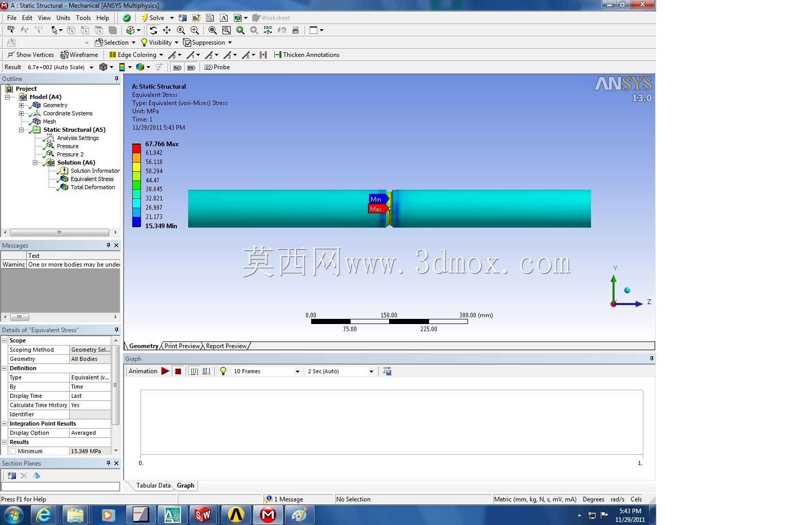Export the animation video file
812x525 pixels.
(x=387, y=371)
